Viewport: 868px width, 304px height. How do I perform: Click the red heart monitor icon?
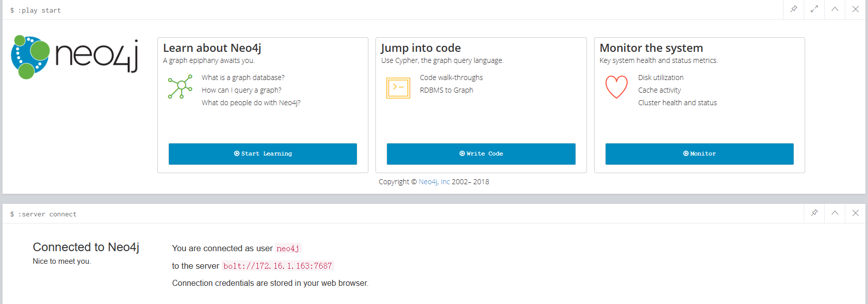coord(617,87)
